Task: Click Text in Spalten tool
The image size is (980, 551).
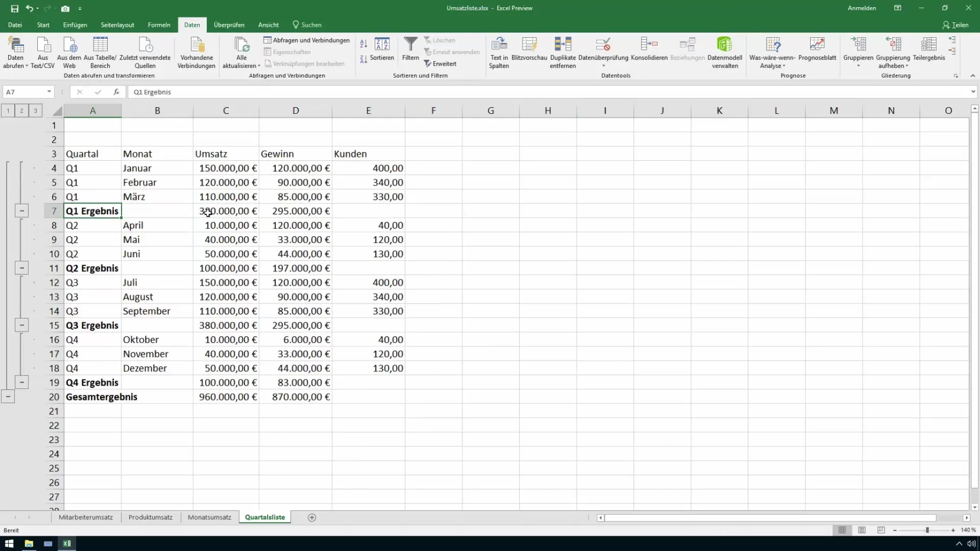Action: 499,53
